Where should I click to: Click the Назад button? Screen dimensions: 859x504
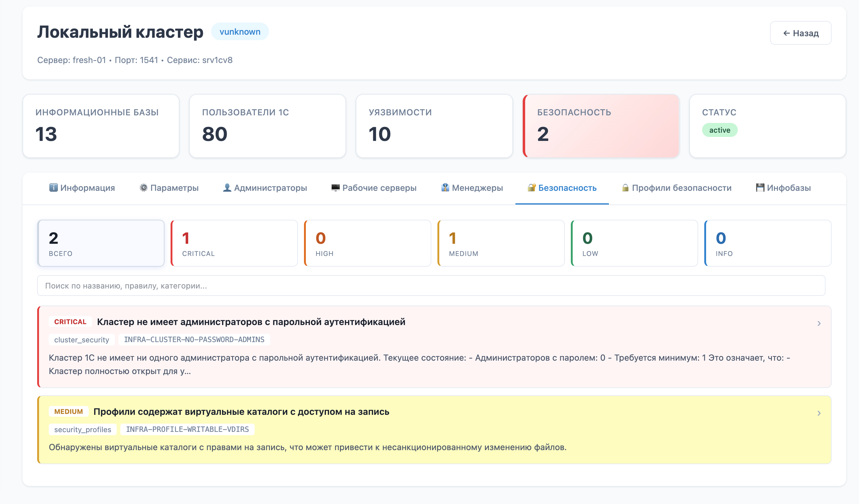[x=801, y=33]
